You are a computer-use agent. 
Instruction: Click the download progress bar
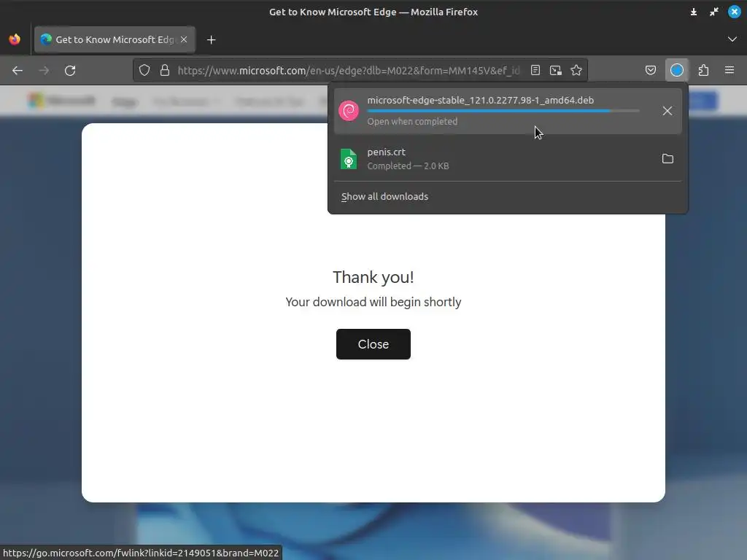pyautogui.click(x=503, y=111)
